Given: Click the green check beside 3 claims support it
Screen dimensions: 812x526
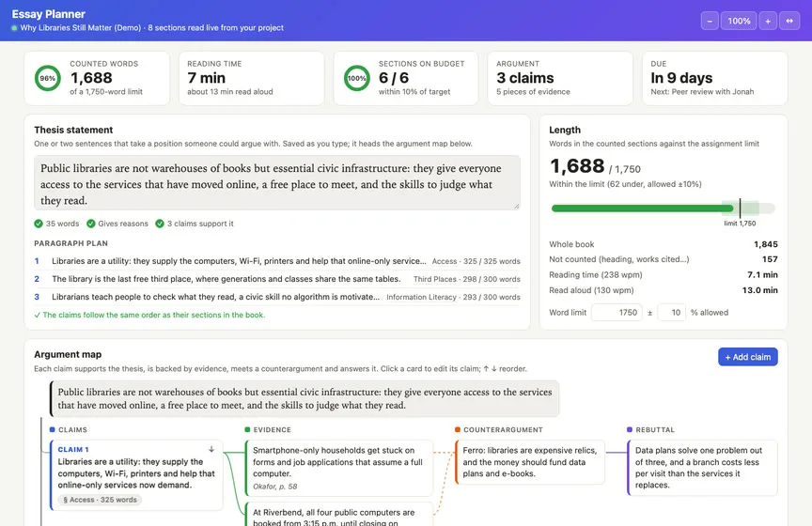Looking at the screenshot, I should tap(160, 224).
